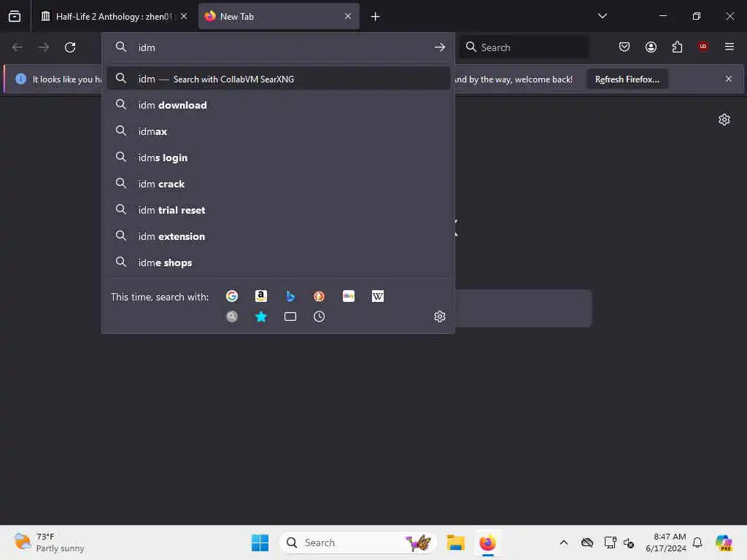Open search settings gear in the dropdown
Image resolution: width=747 pixels, height=560 pixels.
pyautogui.click(x=440, y=316)
